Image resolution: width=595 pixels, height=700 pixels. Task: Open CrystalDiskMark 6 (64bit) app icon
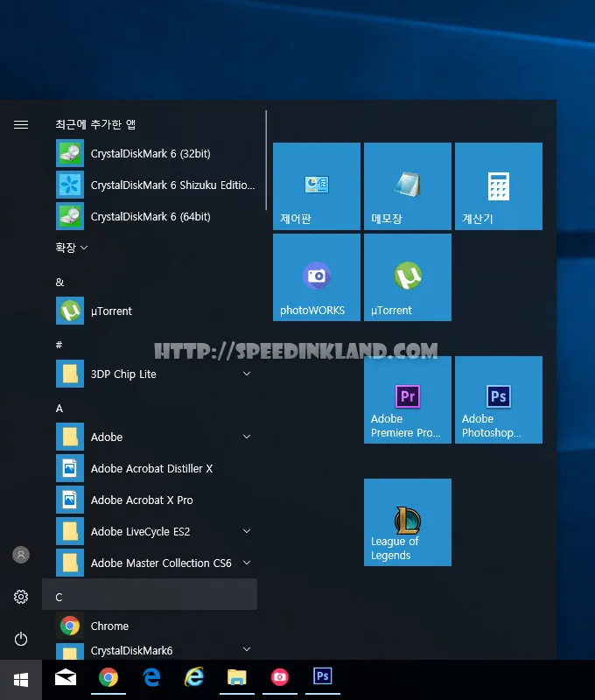tap(70, 216)
